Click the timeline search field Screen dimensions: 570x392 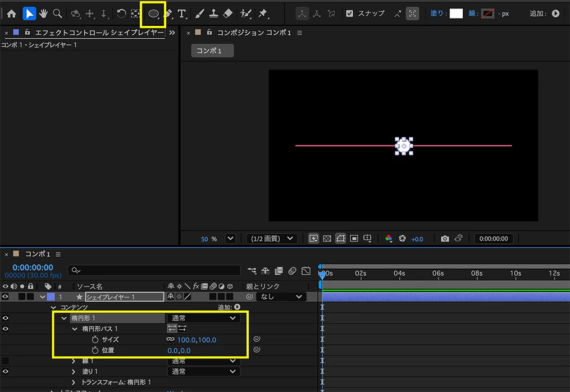[154, 270]
